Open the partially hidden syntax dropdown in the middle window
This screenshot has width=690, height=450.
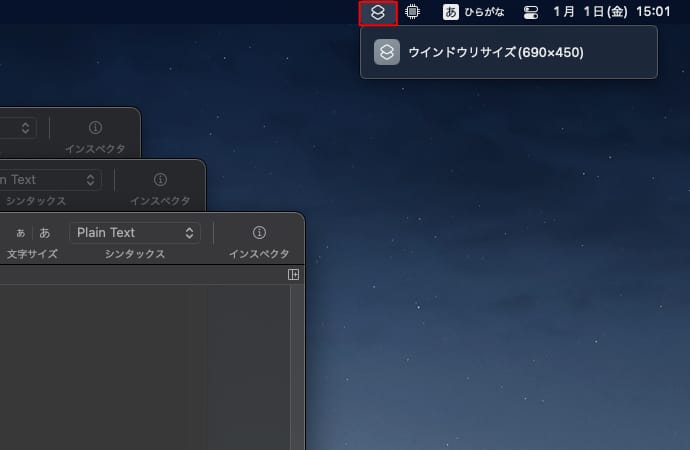click(50, 180)
